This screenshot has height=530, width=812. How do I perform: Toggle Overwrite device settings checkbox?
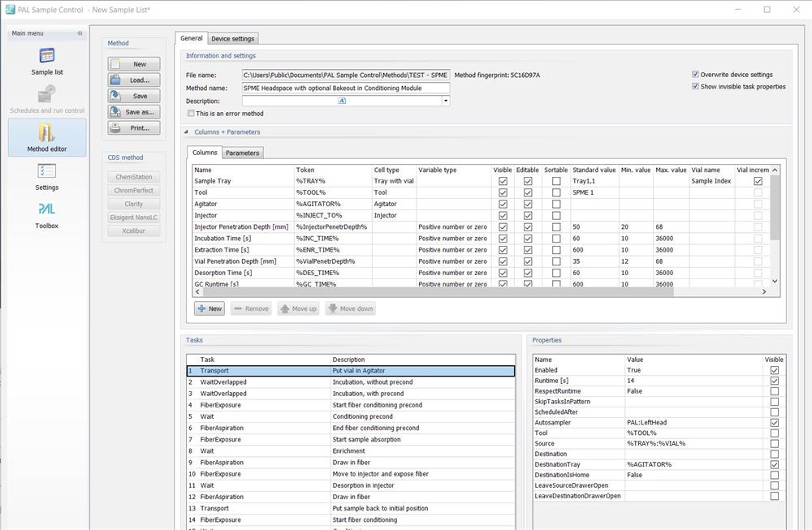(x=695, y=75)
